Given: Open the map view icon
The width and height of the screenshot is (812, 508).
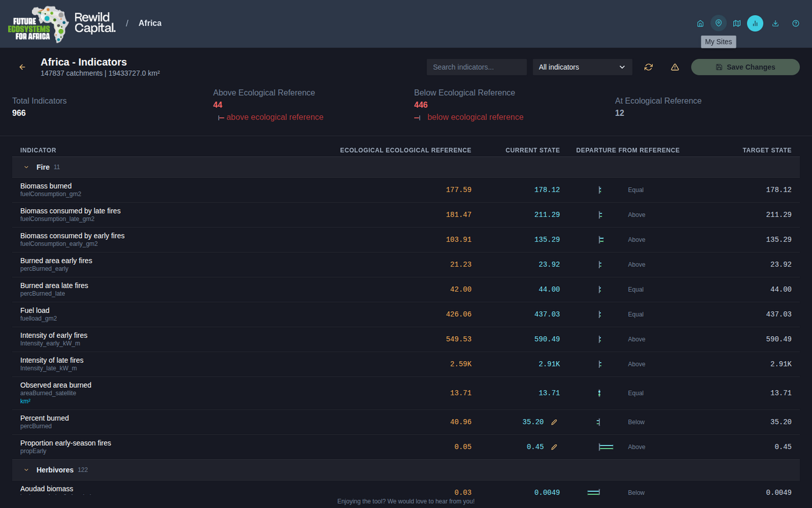Looking at the screenshot, I should tap(737, 23).
